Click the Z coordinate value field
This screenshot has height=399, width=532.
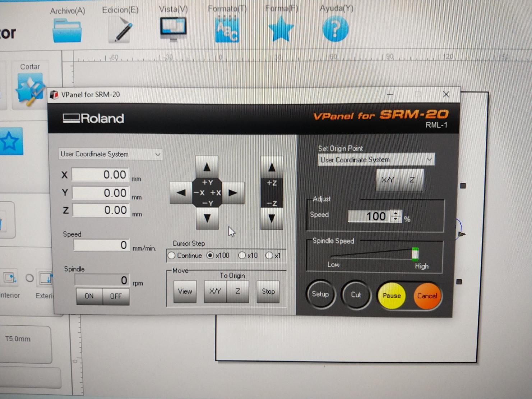101,210
